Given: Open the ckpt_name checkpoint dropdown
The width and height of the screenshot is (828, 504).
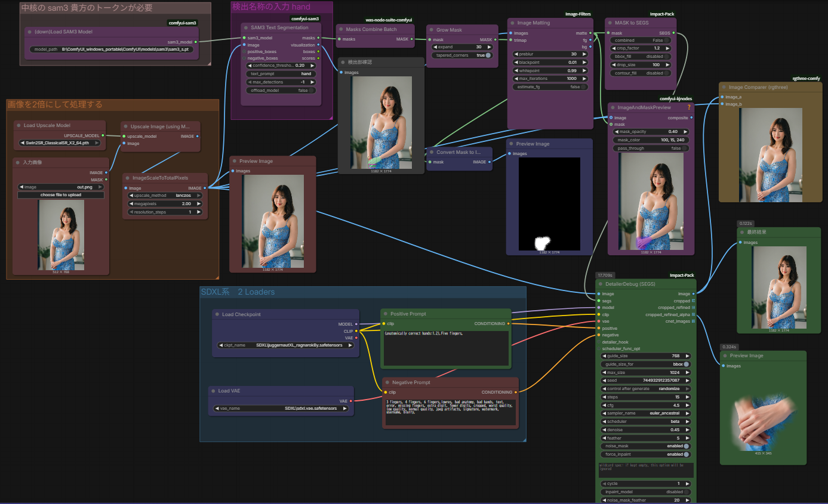Looking at the screenshot, I should (x=286, y=345).
